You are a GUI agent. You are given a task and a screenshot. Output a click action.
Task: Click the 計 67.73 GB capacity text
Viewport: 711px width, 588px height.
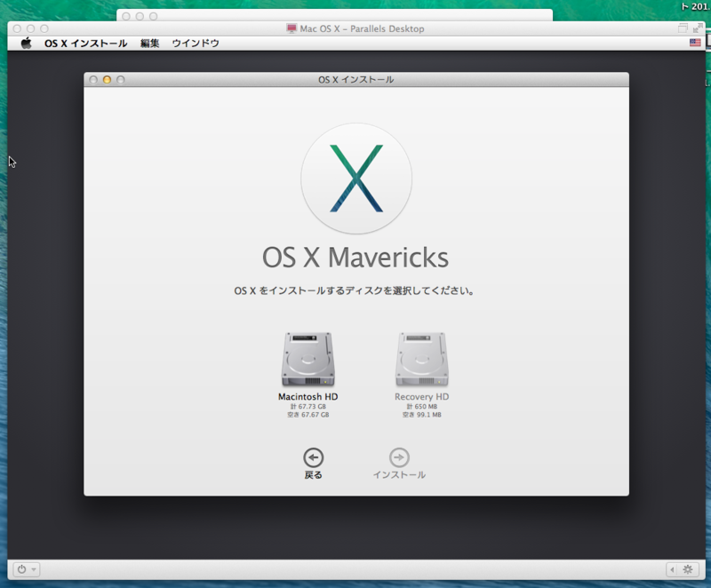pos(308,406)
